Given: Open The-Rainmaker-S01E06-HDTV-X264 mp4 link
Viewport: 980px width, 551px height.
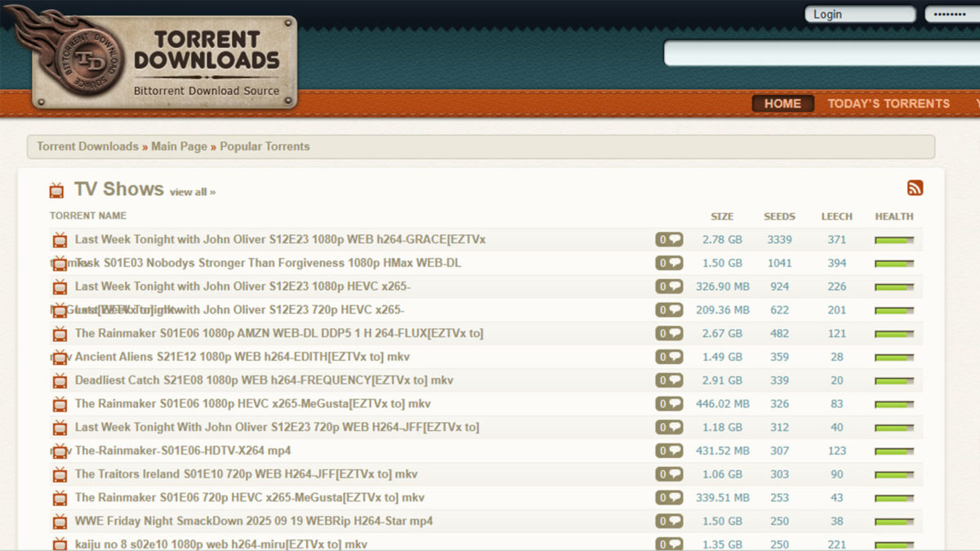Looking at the screenshot, I should [x=183, y=451].
